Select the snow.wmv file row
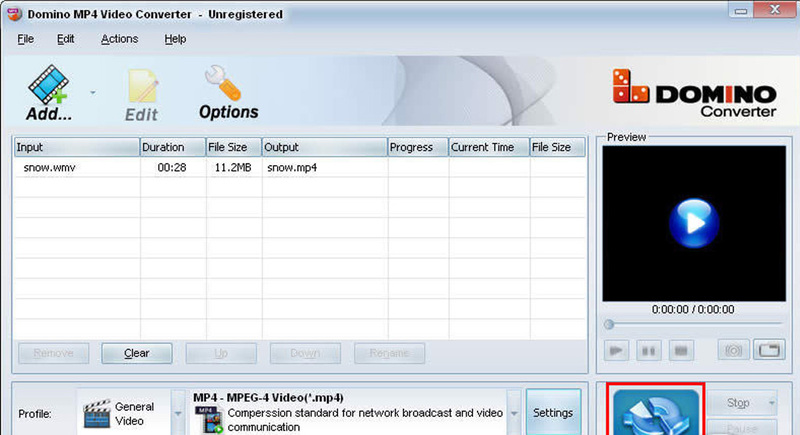Viewport: 800px width, 435px height. click(x=300, y=167)
